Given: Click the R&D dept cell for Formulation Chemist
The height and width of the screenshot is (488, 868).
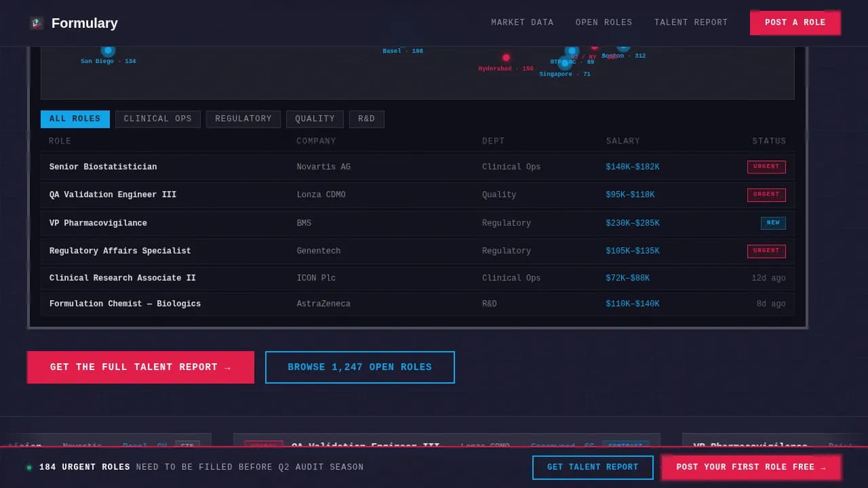Looking at the screenshot, I should click(490, 304).
